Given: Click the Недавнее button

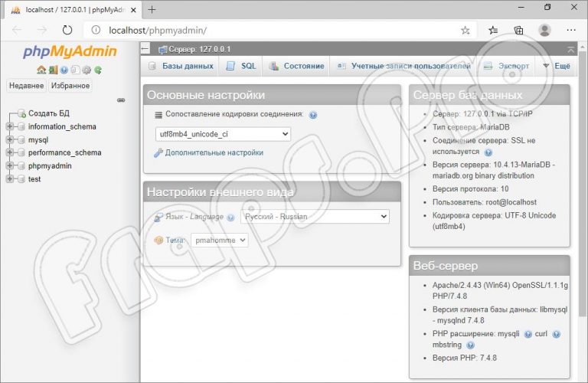Looking at the screenshot, I should coord(26,86).
